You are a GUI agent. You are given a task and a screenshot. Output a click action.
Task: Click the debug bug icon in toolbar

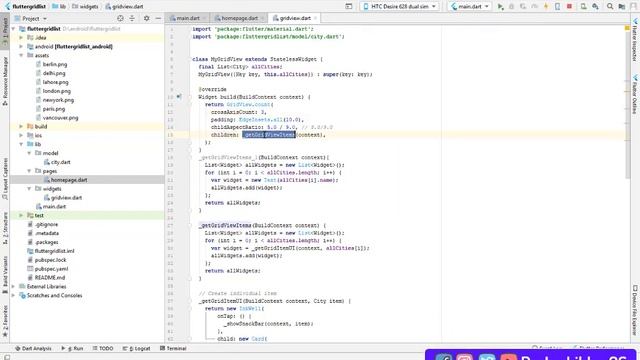511,7
